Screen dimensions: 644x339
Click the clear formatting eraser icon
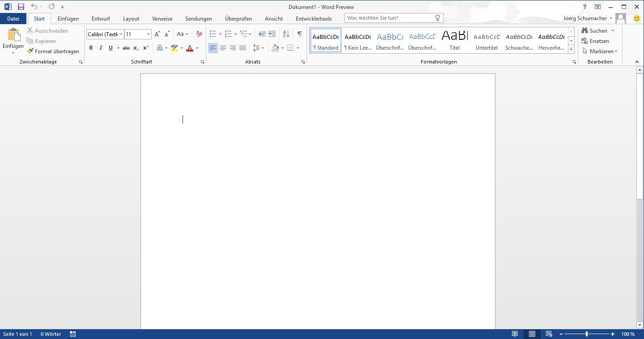[x=200, y=34]
